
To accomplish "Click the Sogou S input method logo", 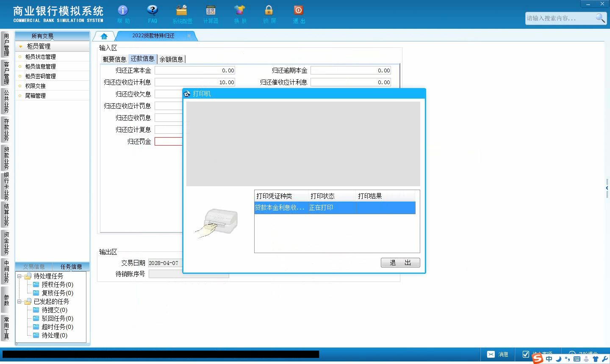I will (x=538, y=358).
